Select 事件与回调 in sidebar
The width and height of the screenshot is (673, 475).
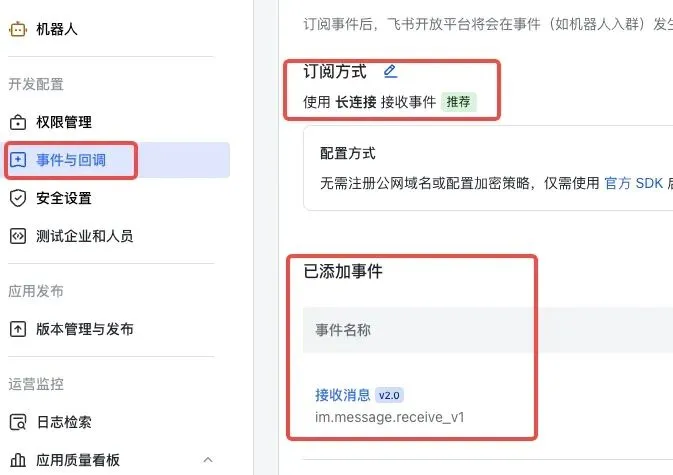pyautogui.click(x=71, y=160)
